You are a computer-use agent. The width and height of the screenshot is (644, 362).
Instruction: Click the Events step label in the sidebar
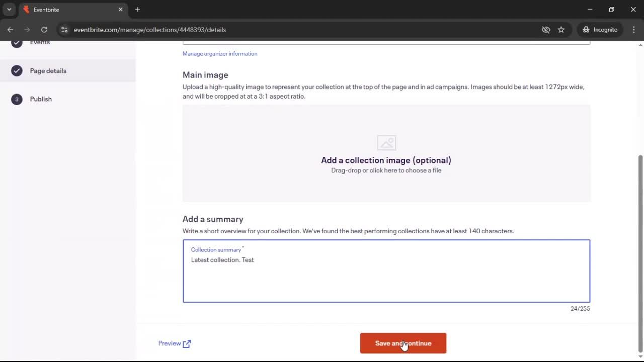click(40, 42)
